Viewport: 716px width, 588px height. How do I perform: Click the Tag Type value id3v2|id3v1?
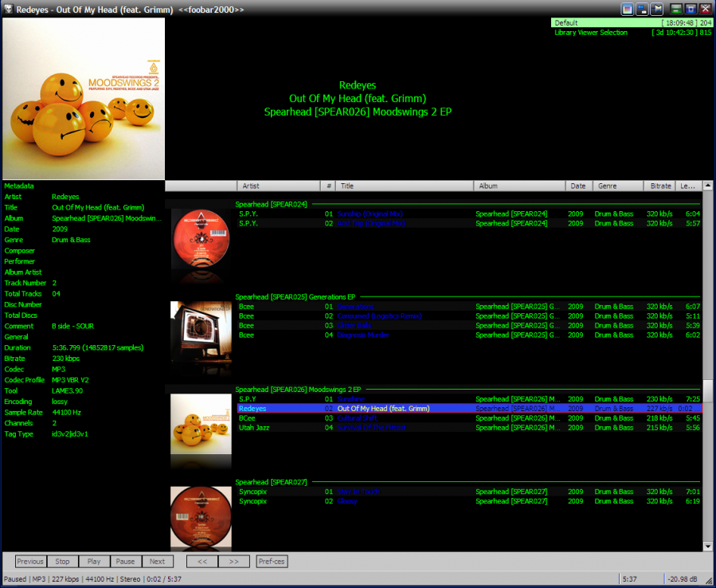click(x=70, y=434)
